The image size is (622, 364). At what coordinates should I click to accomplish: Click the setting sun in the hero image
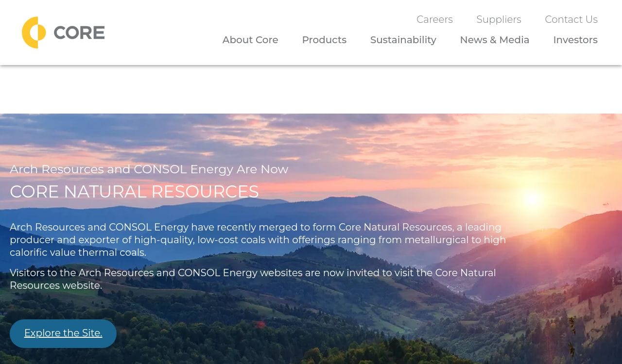tap(532, 198)
